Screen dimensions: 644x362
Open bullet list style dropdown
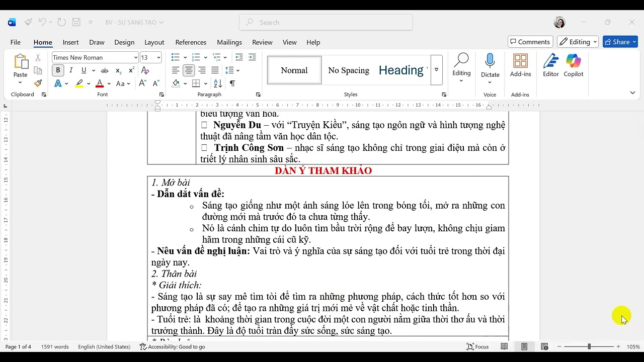[x=185, y=57]
